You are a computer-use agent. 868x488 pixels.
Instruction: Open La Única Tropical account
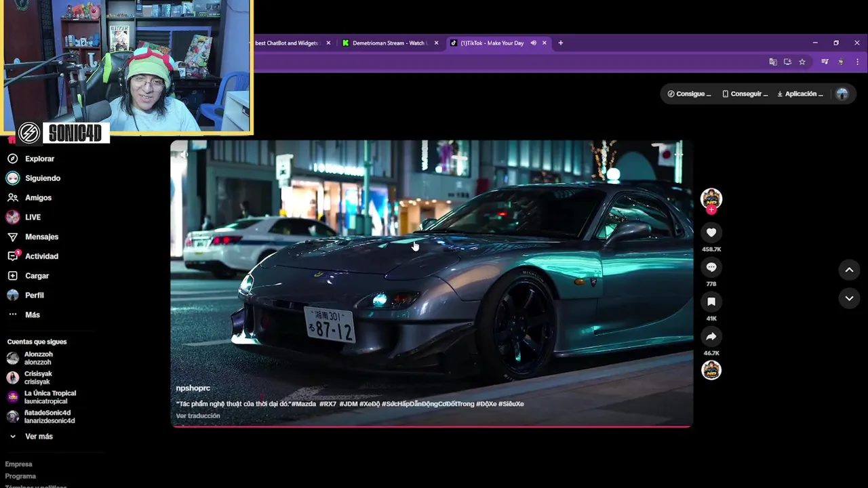41,397
